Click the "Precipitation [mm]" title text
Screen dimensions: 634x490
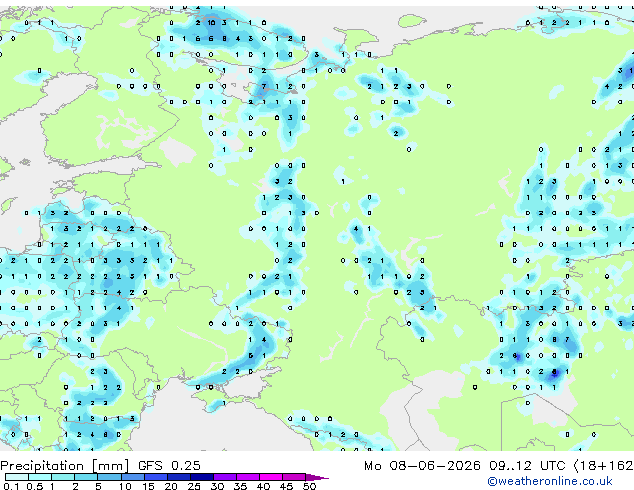pos(65,466)
